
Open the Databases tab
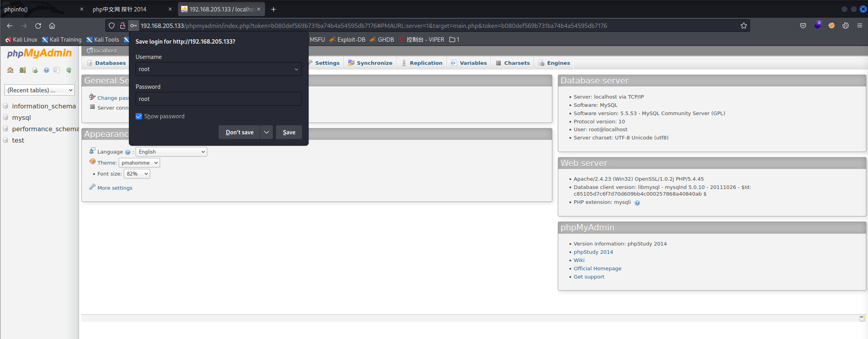pyautogui.click(x=106, y=63)
